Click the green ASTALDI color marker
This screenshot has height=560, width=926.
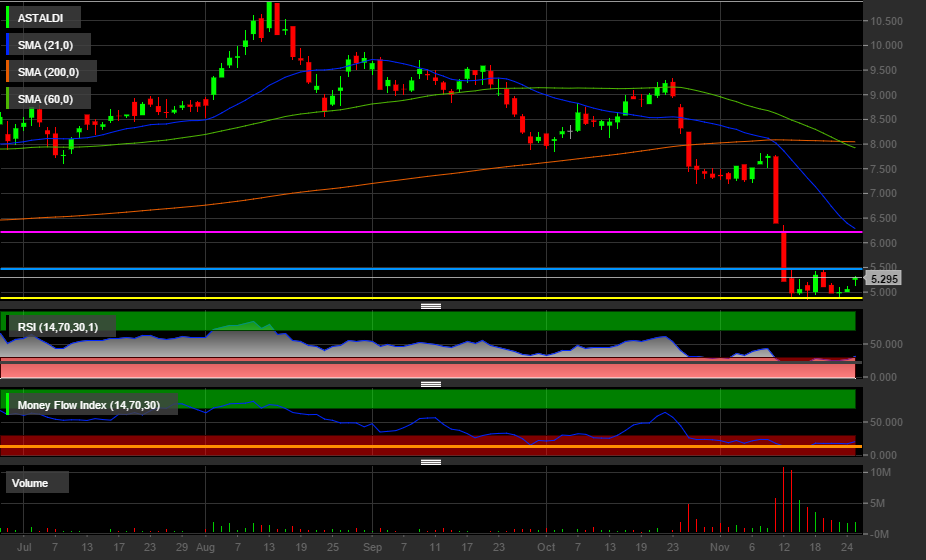tap(8, 18)
